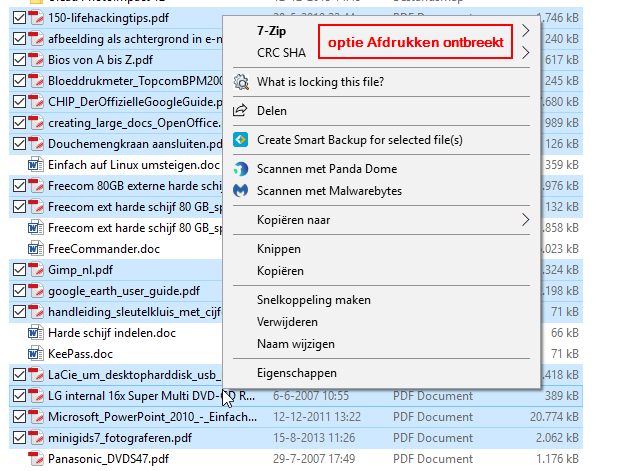Click the Word icon of KeePass.doc
Viewport: 643px width, 471px height.
(x=37, y=353)
